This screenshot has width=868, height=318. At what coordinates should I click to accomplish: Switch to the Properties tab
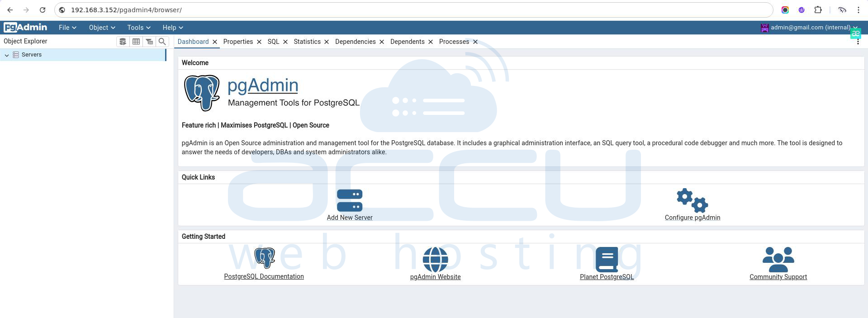coord(238,42)
